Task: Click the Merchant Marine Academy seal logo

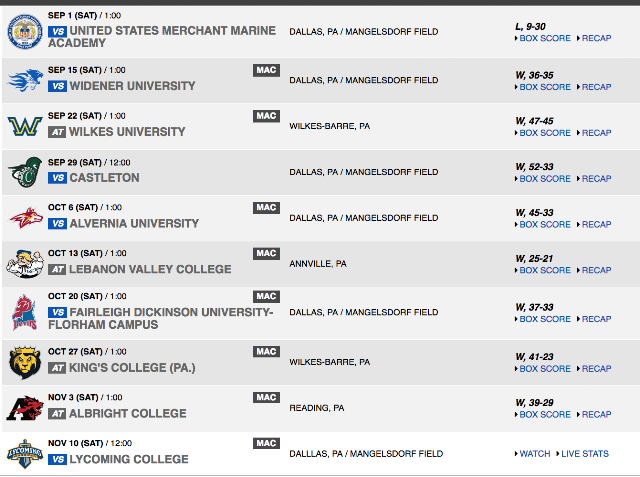Action: click(x=25, y=31)
